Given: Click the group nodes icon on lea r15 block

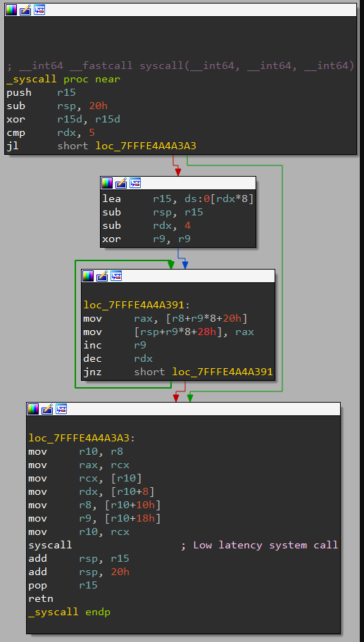Looking at the screenshot, I should [135, 183].
